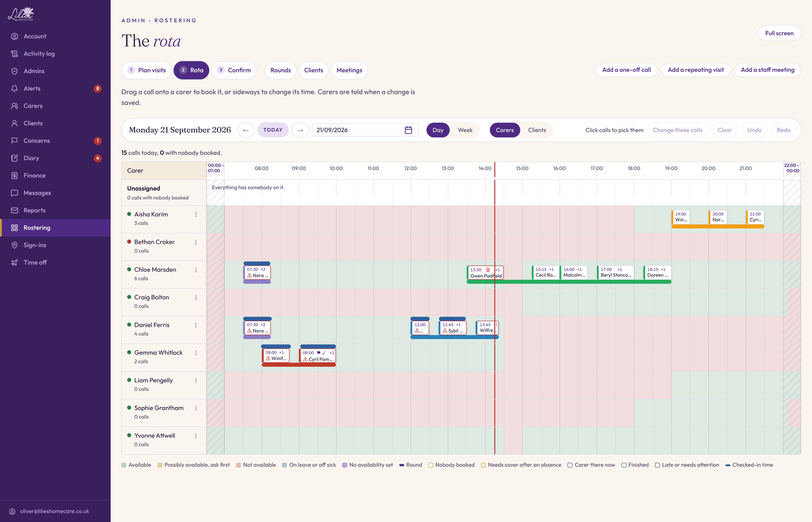Click the Full screen button

[x=779, y=33]
